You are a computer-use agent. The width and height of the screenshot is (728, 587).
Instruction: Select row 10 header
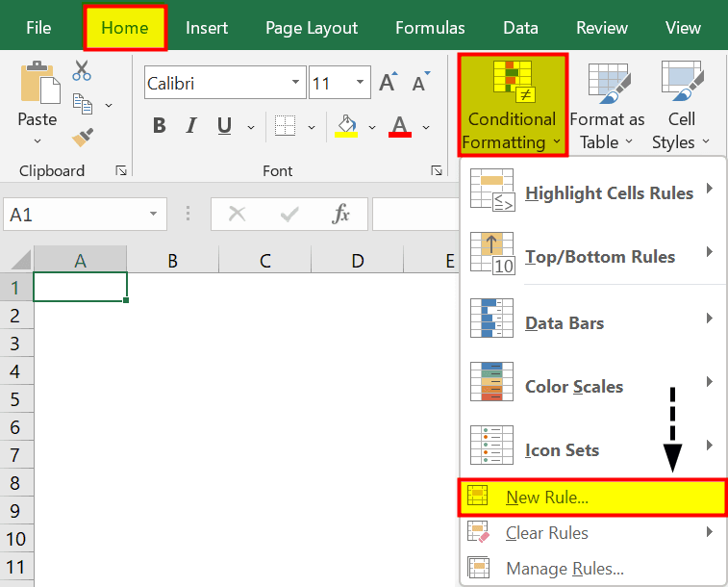pos(16,539)
